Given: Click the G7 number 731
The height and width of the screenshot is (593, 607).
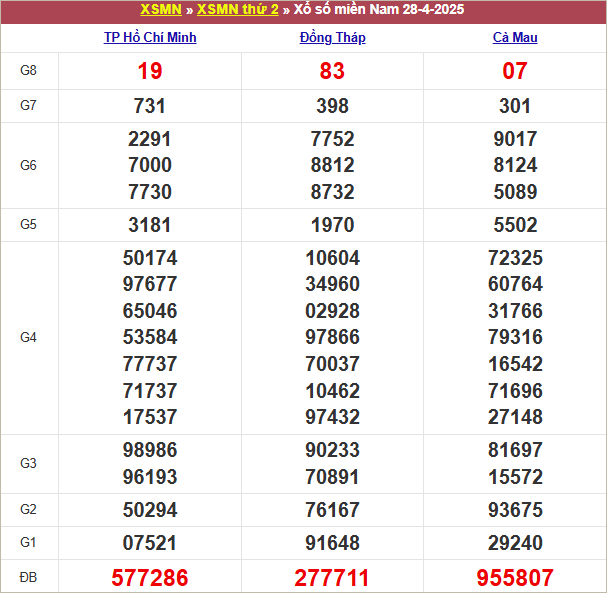Looking at the screenshot, I should pos(150,106).
